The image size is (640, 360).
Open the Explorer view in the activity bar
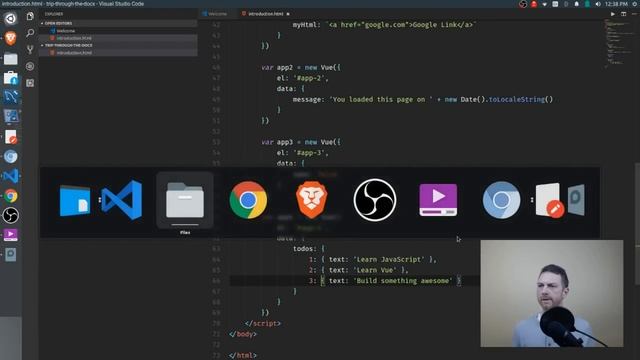click(x=30, y=16)
